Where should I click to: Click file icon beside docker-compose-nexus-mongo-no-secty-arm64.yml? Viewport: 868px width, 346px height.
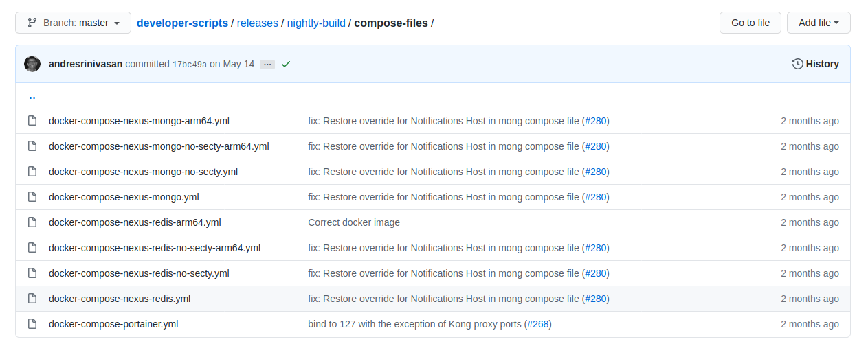(x=32, y=146)
